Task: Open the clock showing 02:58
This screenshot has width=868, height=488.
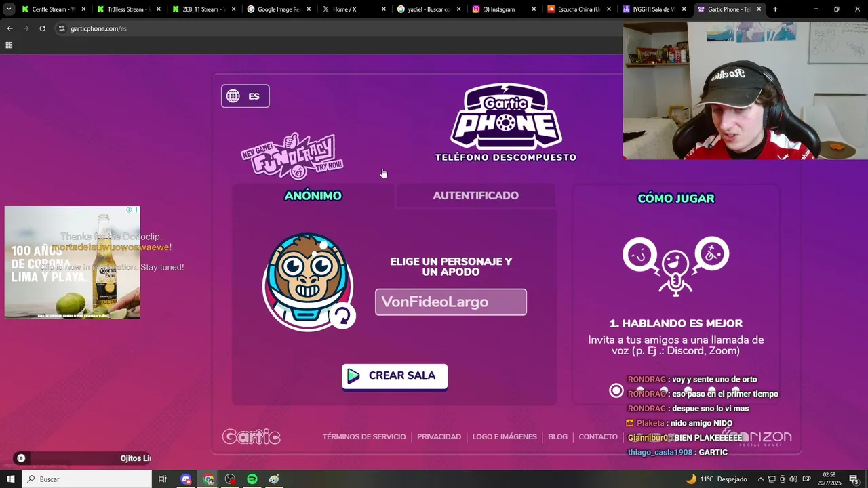Action: (x=829, y=479)
